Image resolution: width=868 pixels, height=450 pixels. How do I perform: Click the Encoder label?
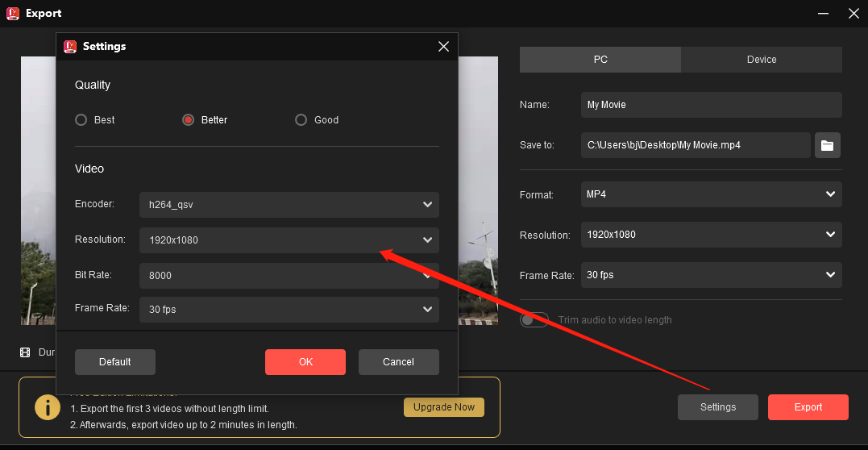pos(94,204)
